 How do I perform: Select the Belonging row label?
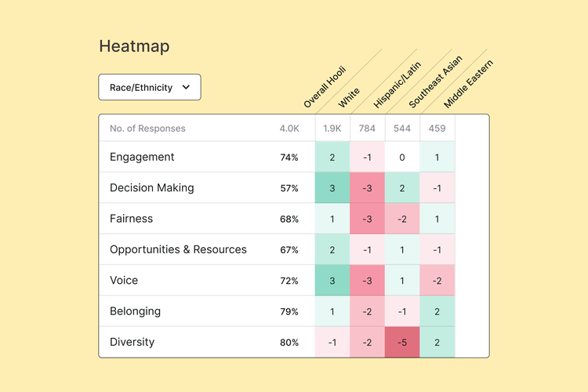135,311
